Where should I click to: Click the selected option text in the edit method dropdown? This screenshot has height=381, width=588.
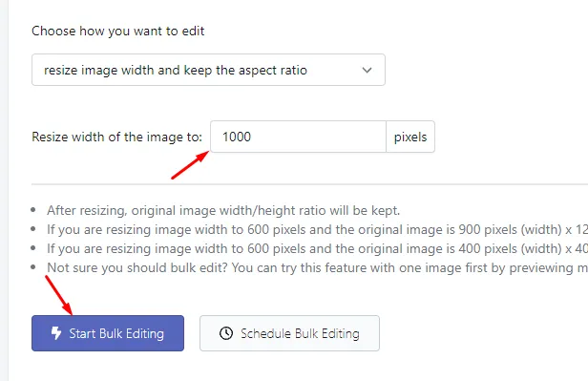click(176, 70)
